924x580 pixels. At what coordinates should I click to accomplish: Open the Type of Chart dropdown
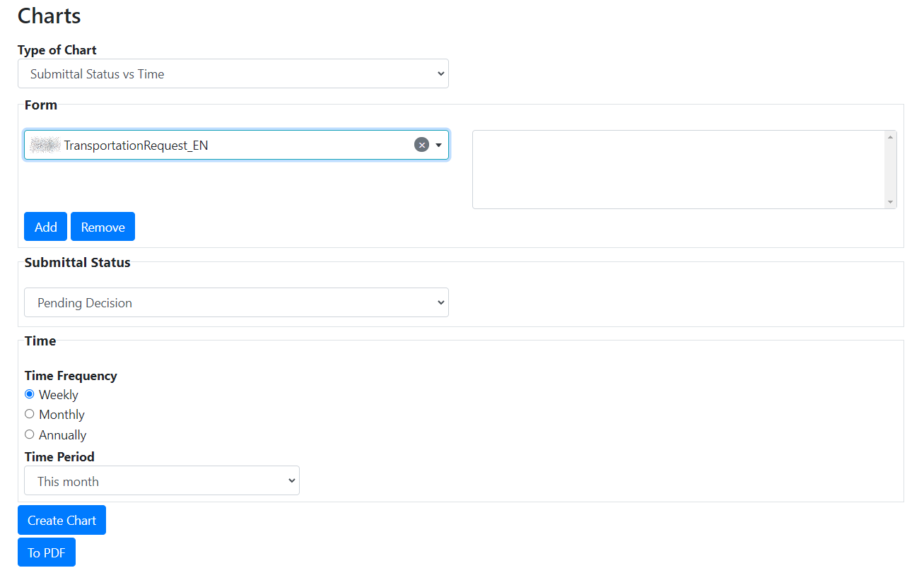[233, 73]
